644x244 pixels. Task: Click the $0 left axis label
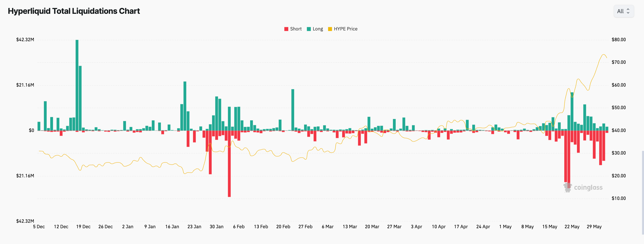pos(32,131)
